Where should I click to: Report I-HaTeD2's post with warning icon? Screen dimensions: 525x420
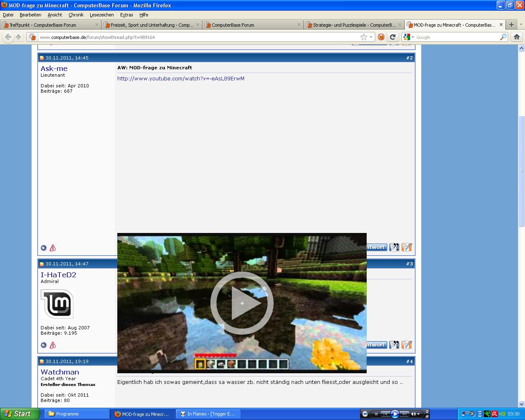click(x=53, y=345)
